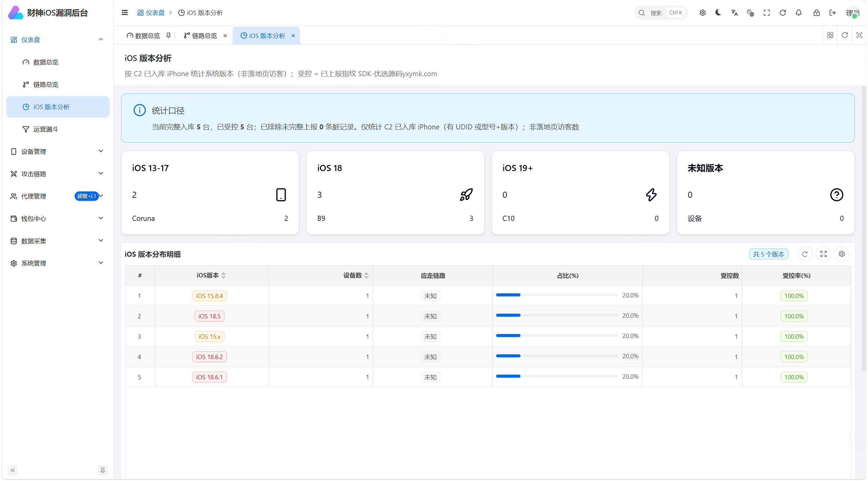Viewport: 868px width, 481px height.
Task: Pin the 数据总览 tab
Action: click(169, 35)
